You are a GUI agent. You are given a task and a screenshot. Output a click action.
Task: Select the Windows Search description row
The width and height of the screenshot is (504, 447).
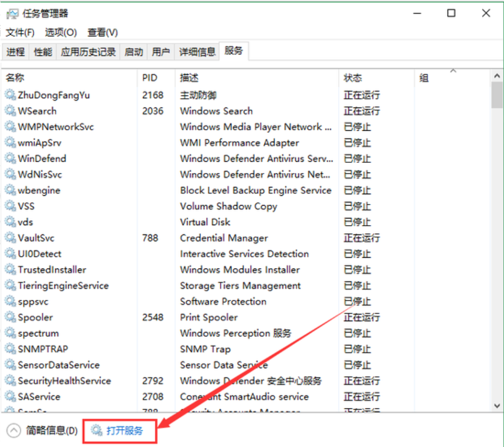(216, 111)
